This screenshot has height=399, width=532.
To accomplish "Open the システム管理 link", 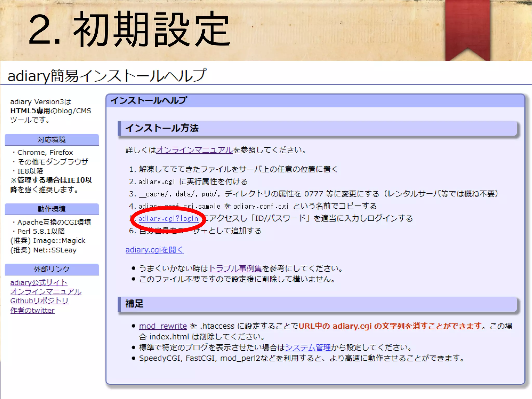I will point(308,347).
